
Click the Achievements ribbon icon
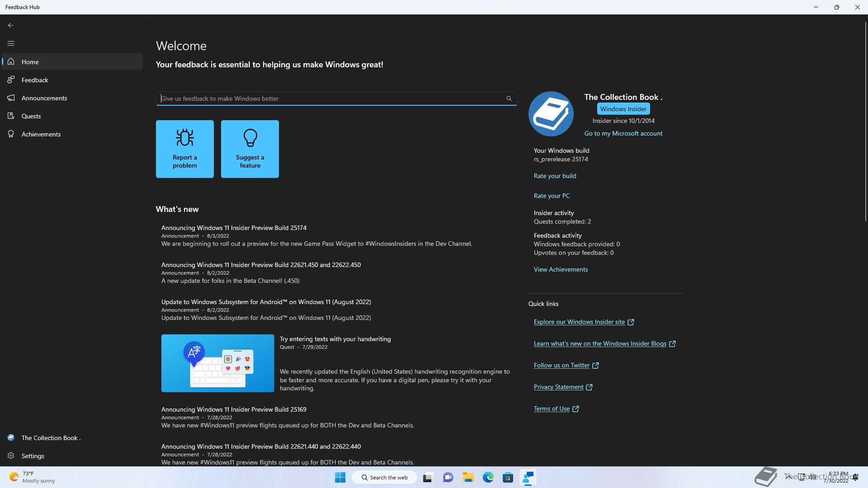point(11,134)
